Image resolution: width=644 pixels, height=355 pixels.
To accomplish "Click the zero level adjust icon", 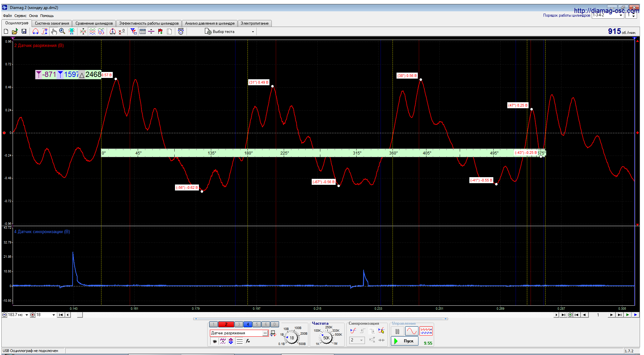I will pyautogui.click(x=122, y=31).
